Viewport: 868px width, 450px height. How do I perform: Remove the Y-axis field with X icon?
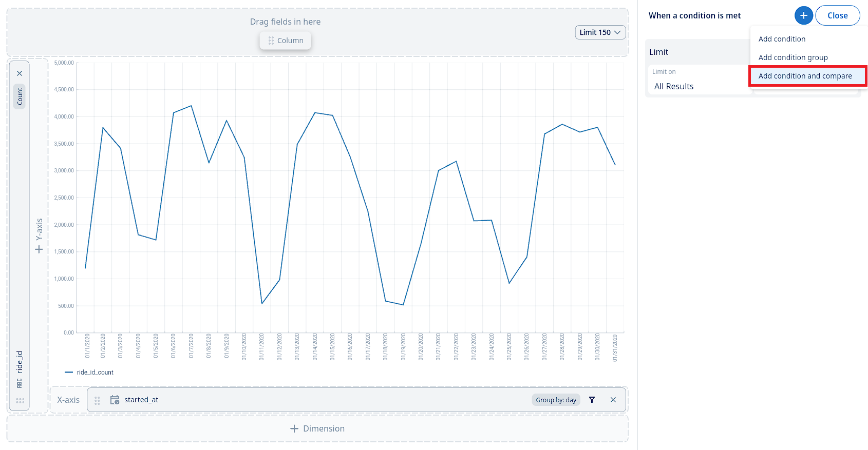point(20,73)
